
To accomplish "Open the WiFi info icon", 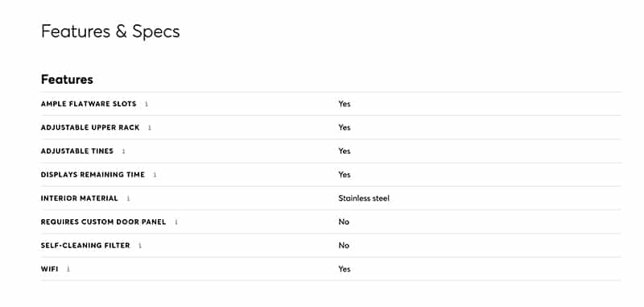I will click(68, 269).
